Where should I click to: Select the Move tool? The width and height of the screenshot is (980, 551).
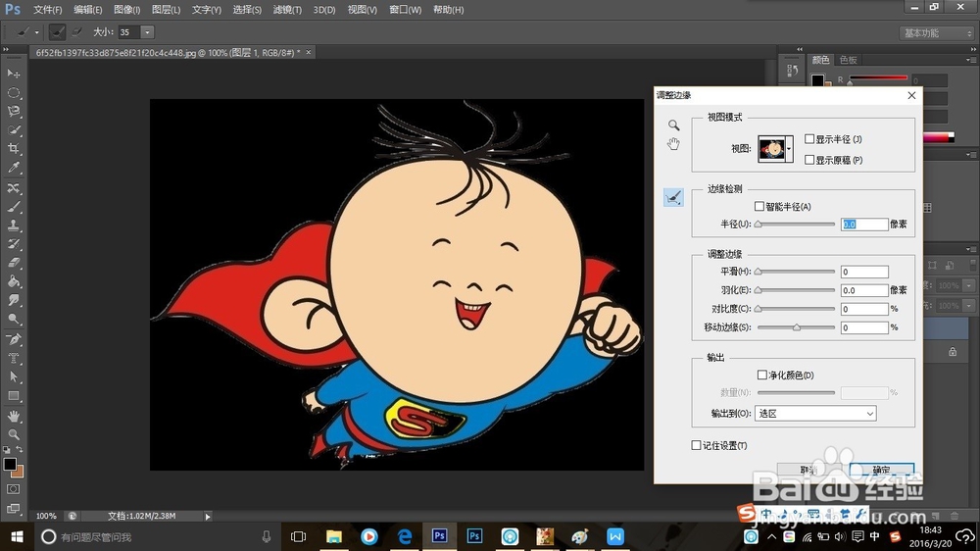(13, 74)
